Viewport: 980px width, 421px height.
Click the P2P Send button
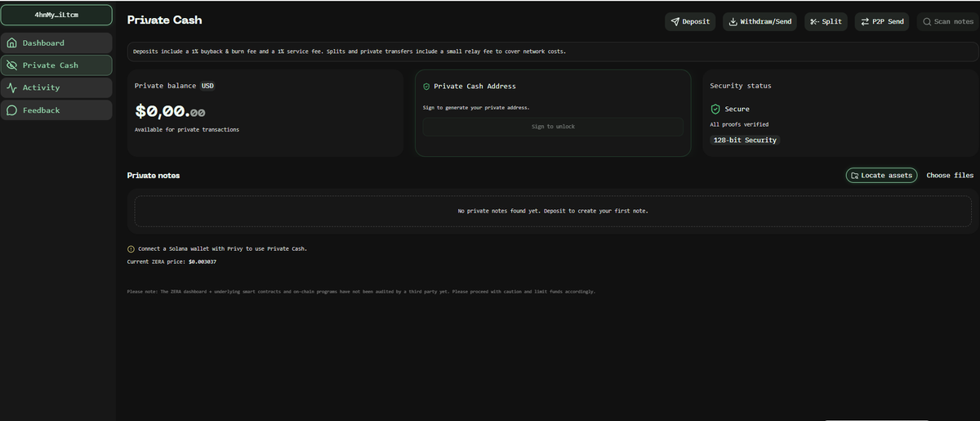[x=882, y=21]
